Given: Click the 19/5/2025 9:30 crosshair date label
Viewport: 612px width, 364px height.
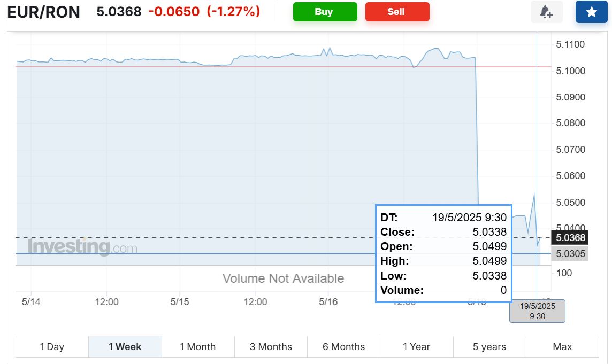Looking at the screenshot, I should pos(537,311).
